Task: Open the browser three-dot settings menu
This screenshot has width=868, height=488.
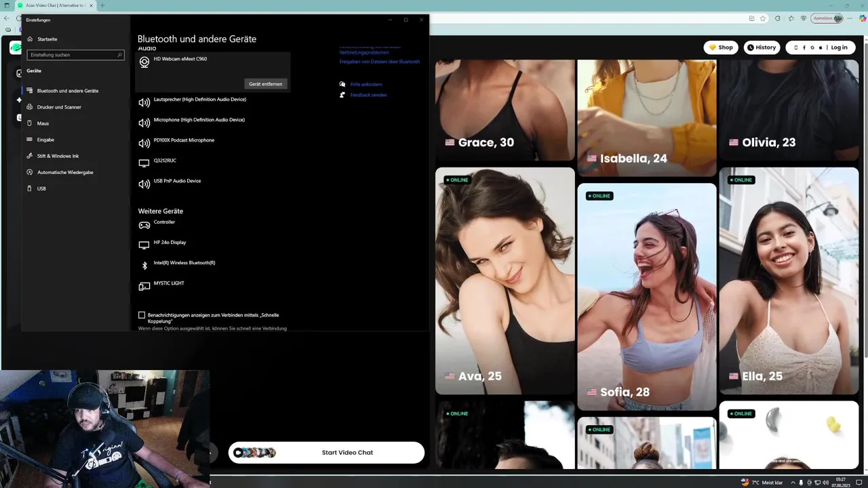Action: coord(850,18)
